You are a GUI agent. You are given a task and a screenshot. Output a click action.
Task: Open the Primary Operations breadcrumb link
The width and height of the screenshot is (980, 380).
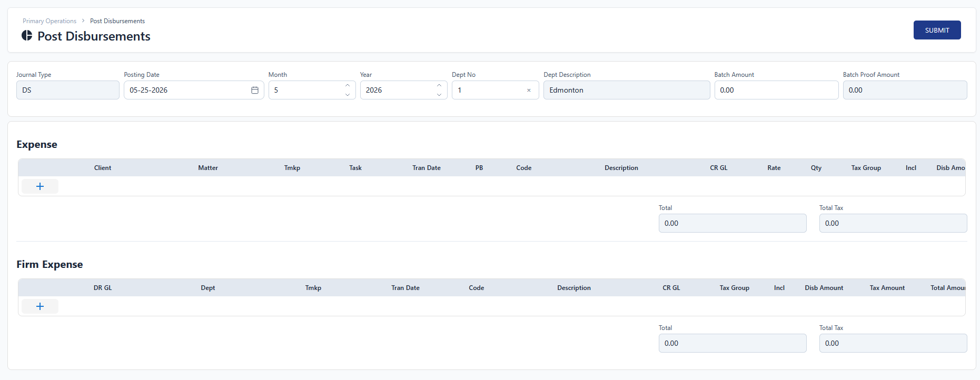click(50, 21)
